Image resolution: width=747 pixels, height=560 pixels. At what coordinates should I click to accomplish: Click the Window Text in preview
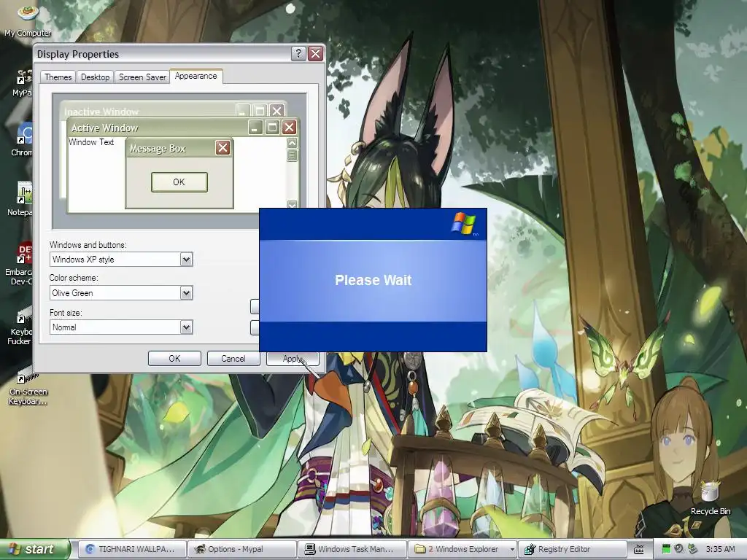click(x=91, y=142)
